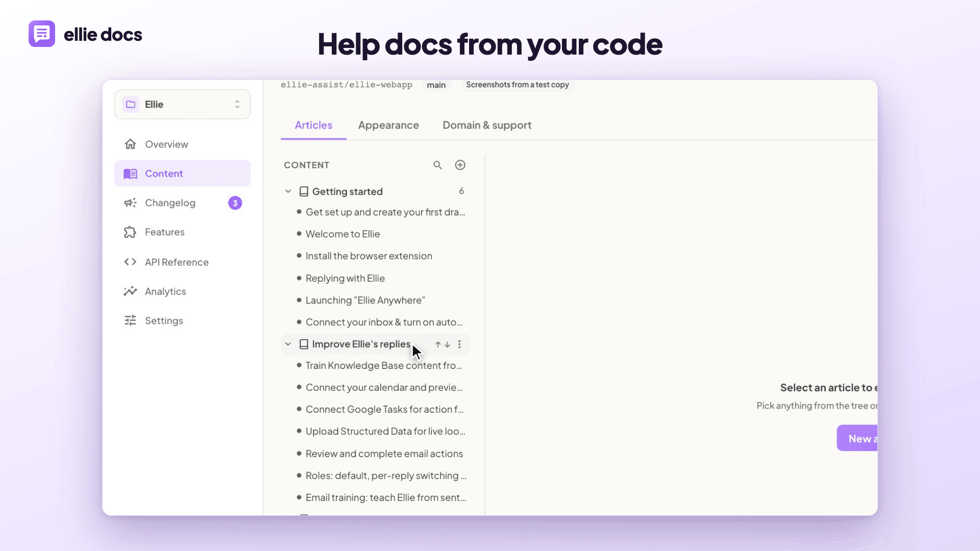Screen dimensions: 980x551
Task: Click the Changelog megaphone icon
Action: [130, 203]
